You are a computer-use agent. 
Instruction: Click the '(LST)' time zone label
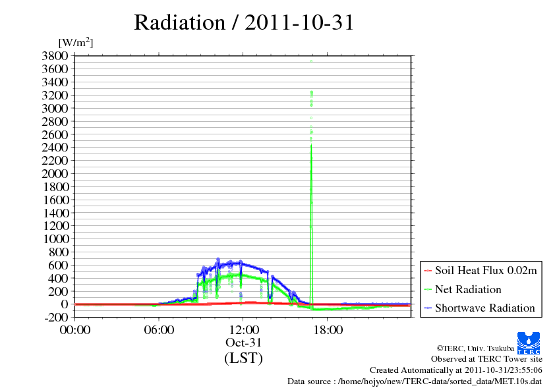(x=243, y=358)
